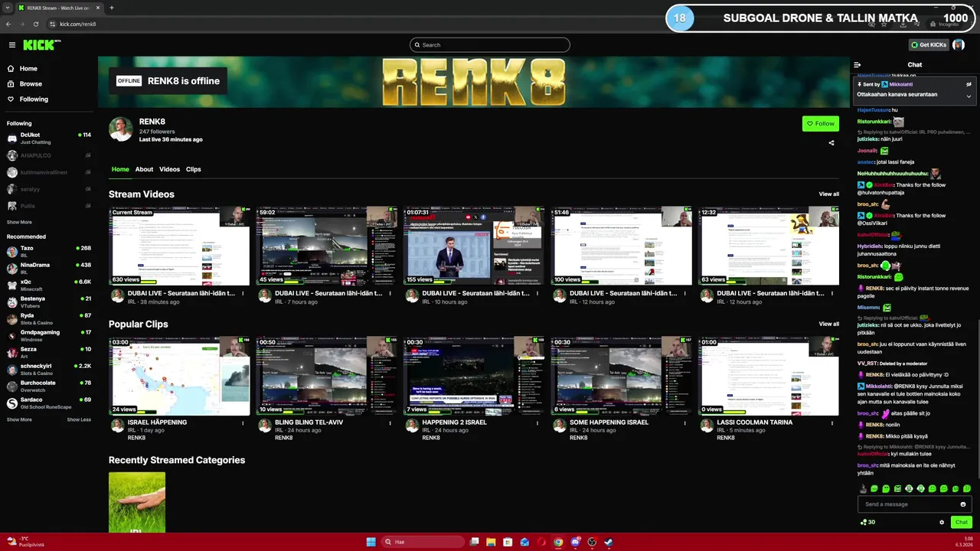This screenshot has width=980, height=551.
Task: Open Tazo recommended channel
Action: tap(49, 252)
